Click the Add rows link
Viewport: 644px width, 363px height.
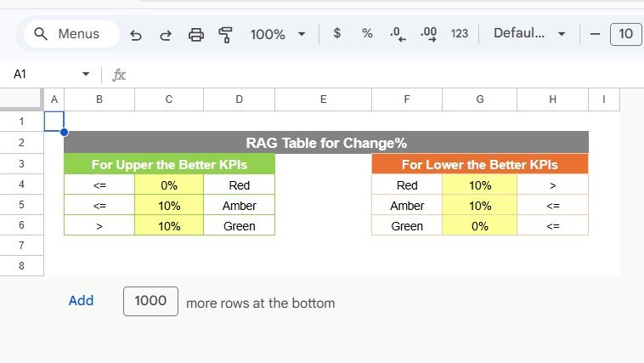click(x=81, y=301)
